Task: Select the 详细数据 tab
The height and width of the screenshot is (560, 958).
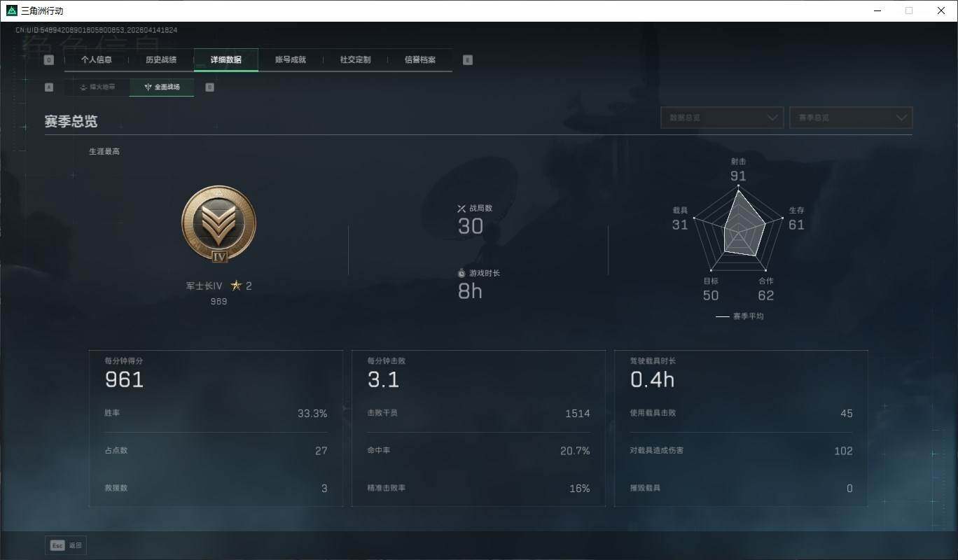Action: (226, 60)
